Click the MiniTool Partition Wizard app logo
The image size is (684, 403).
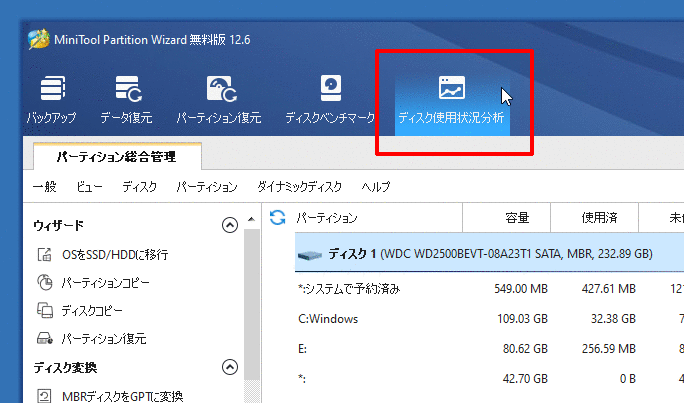[38, 40]
